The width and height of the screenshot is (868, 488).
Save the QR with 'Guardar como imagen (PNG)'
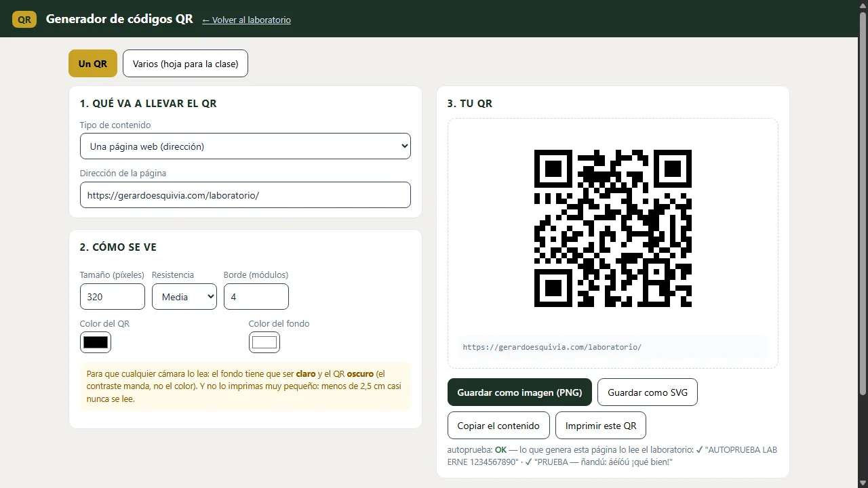click(x=519, y=392)
